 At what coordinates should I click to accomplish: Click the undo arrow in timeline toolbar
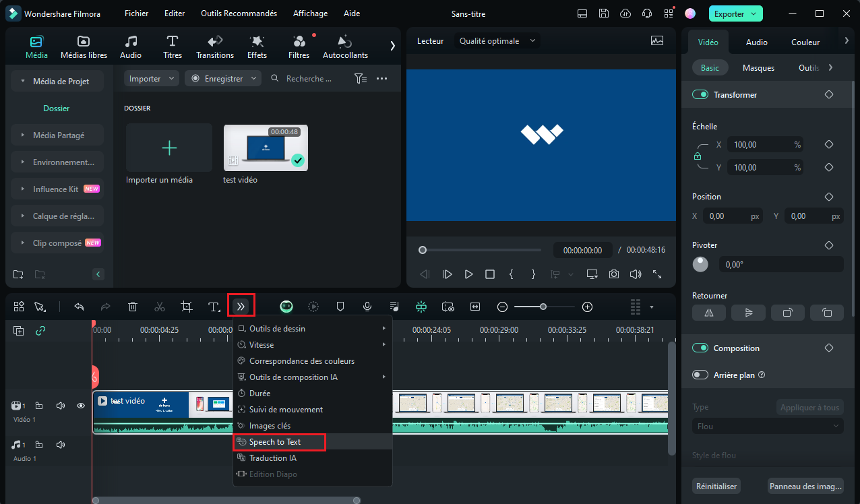click(x=79, y=307)
